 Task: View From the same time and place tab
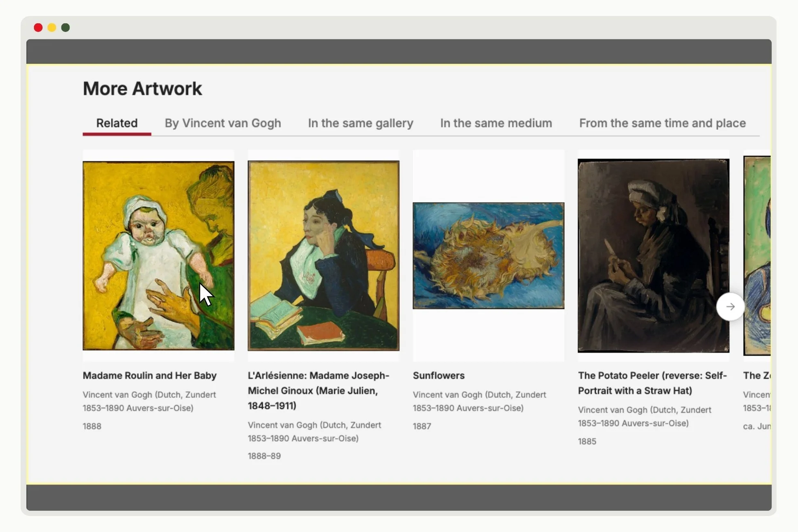coord(663,123)
